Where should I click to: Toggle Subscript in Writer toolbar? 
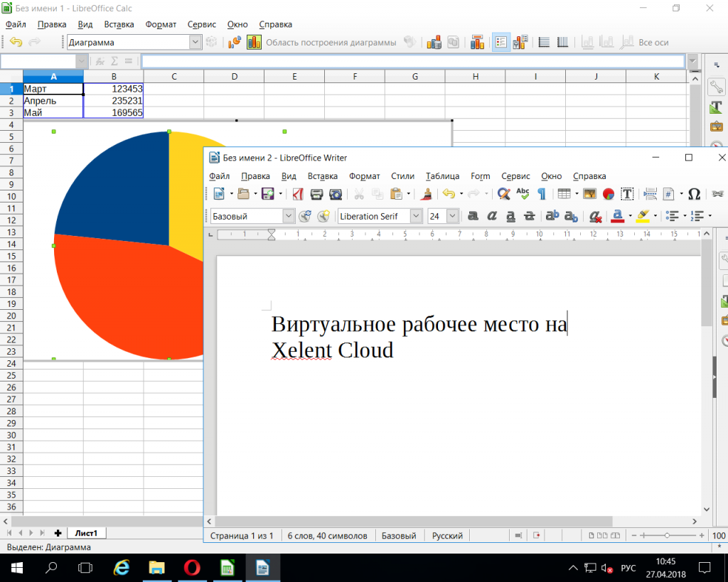571,216
